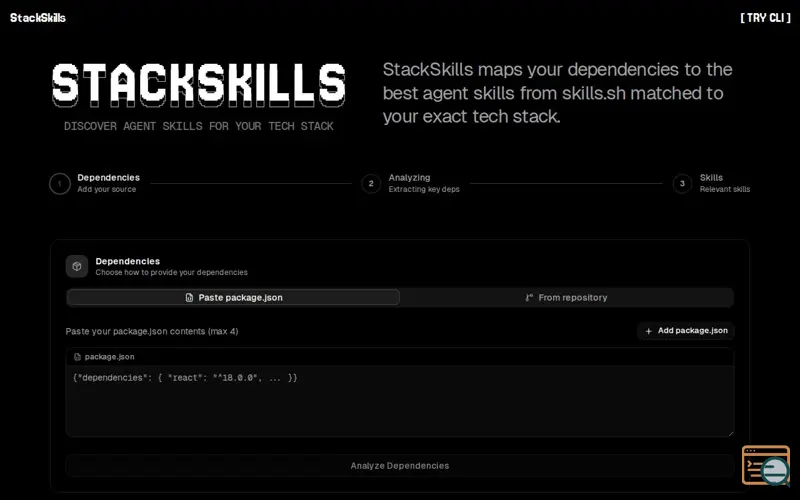Click the plus icon on Add package.json

tap(648, 331)
